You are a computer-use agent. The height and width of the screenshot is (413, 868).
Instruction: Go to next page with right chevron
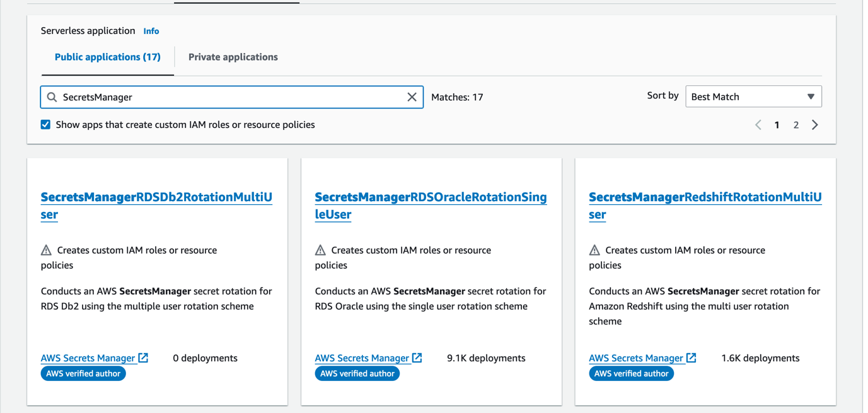815,125
